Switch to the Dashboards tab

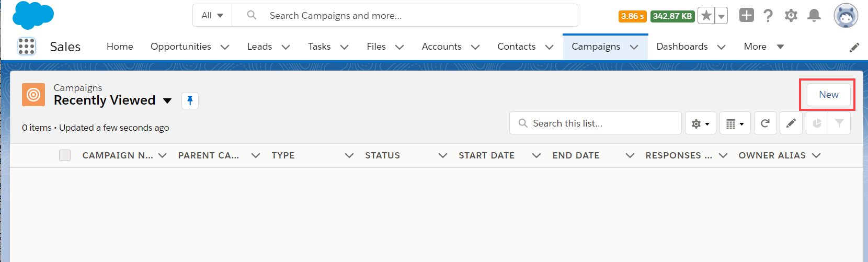pos(682,47)
